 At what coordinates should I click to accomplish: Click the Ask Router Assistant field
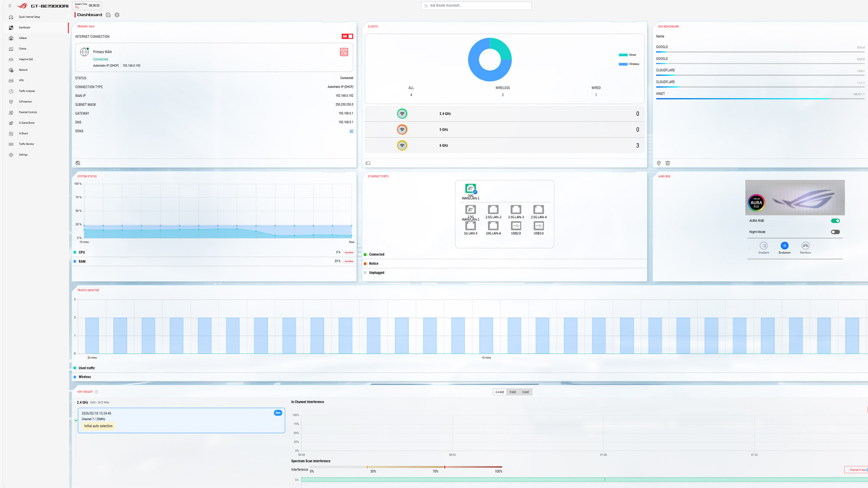tap(476, 6)
